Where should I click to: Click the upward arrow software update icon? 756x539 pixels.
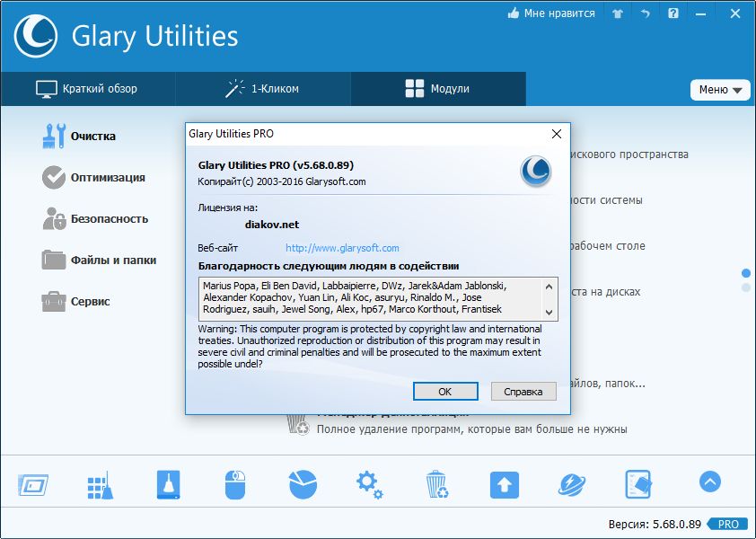pyautogui.click(x=504, y=484)
